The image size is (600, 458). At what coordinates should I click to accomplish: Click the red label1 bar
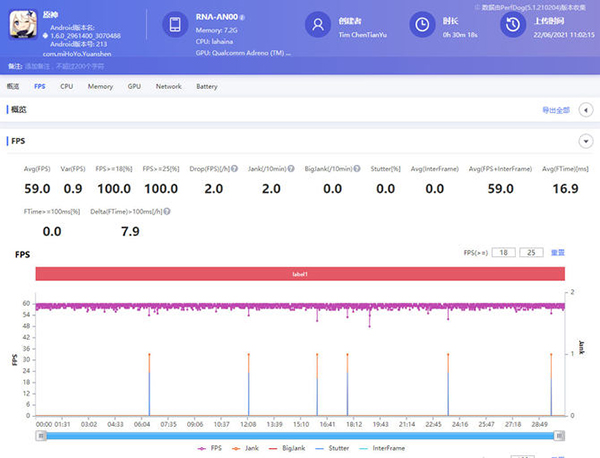pyautogui.click(x=300, y=273)
